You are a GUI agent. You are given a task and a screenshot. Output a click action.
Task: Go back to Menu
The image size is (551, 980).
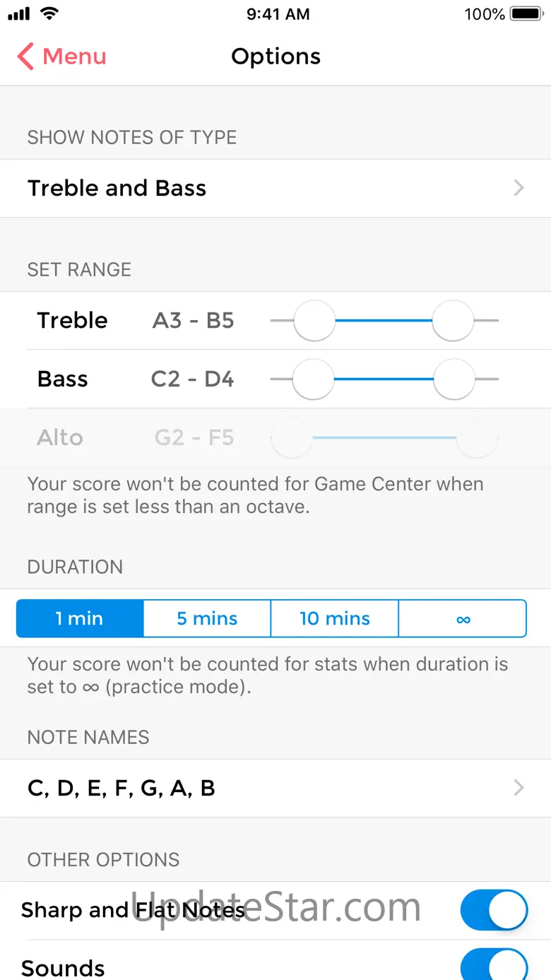(x=74, y=57)
